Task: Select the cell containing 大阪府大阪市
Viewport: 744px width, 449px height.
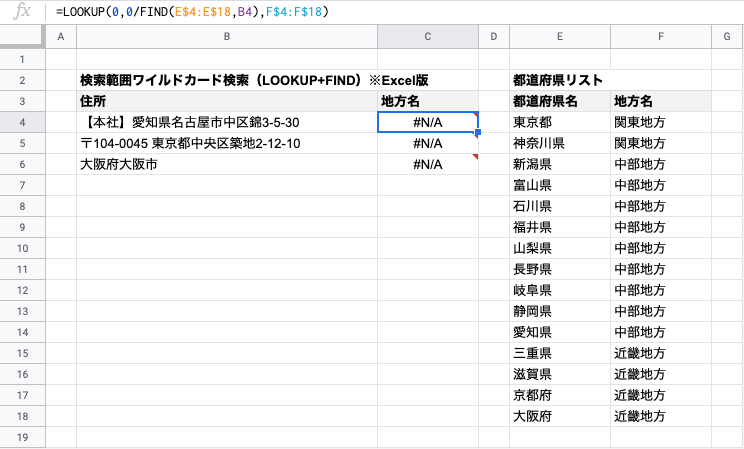Action: 227,164
